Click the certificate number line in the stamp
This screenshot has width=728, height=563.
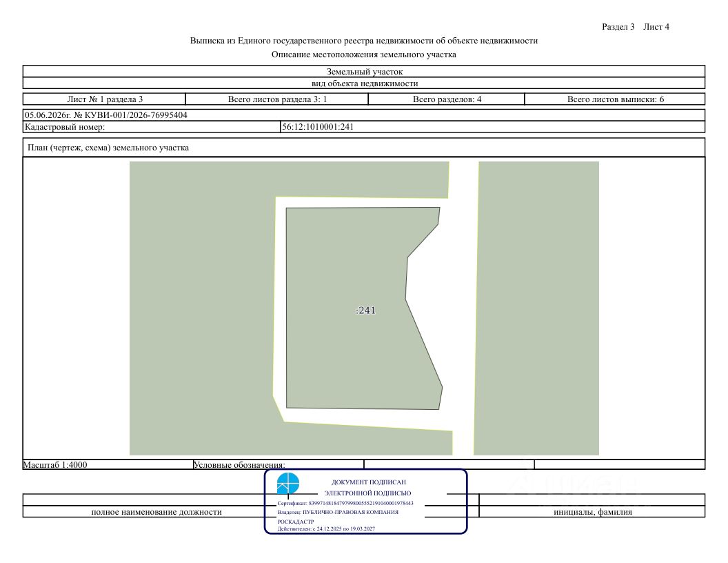[x=345, y=503]
